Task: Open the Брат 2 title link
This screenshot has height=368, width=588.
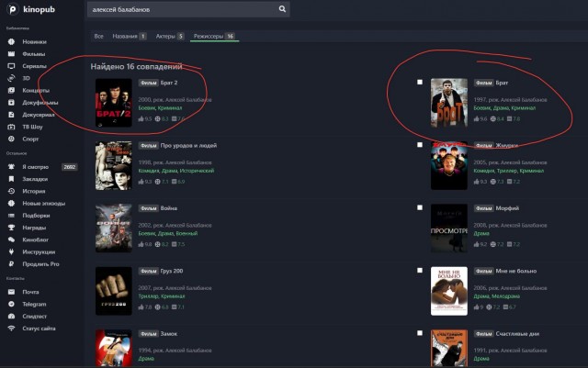Action: pyautogui.click(x=169, y=83)
